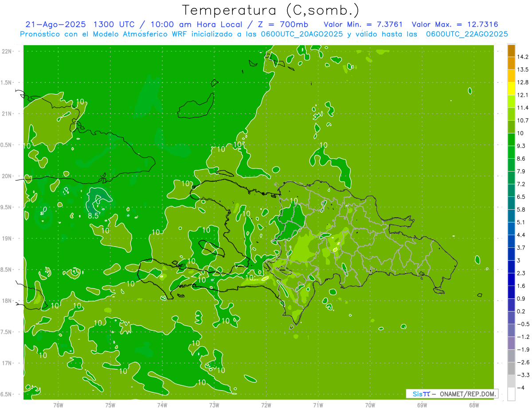Click the "SisTT - ONAMET/REP.DOM." logo box
The image size is (532, 411).
coord(452,394)
